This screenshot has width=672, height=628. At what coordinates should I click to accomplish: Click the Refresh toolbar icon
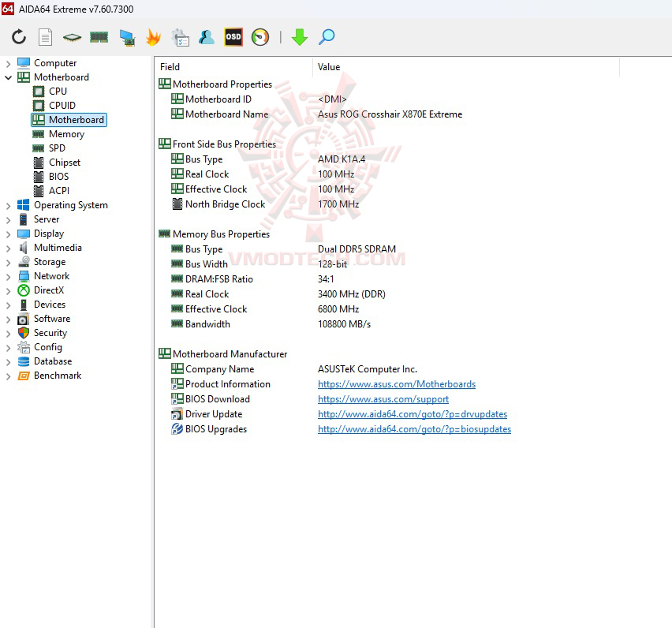coord(19,37)
